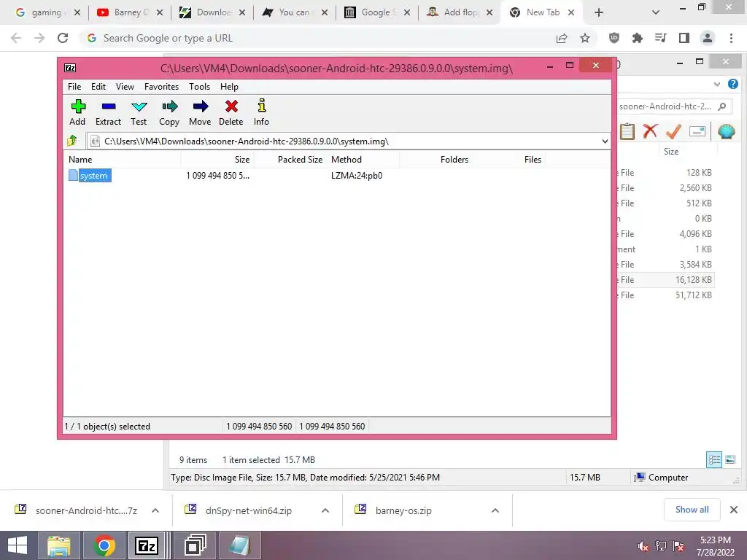Click the Move toolbar icon
The width and height of the screenshot is (747, 560).
click(200, 112)
